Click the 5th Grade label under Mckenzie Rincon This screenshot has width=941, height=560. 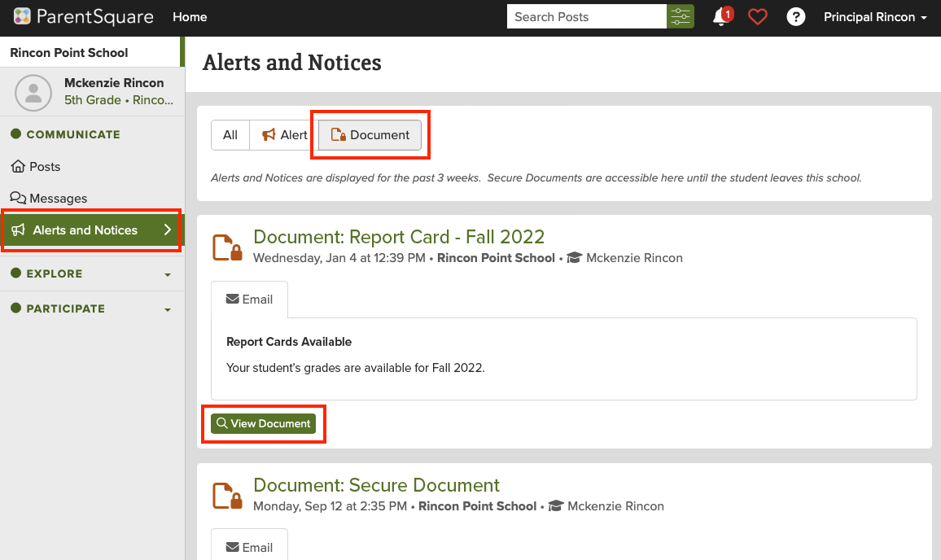click(x=93, y=100)
